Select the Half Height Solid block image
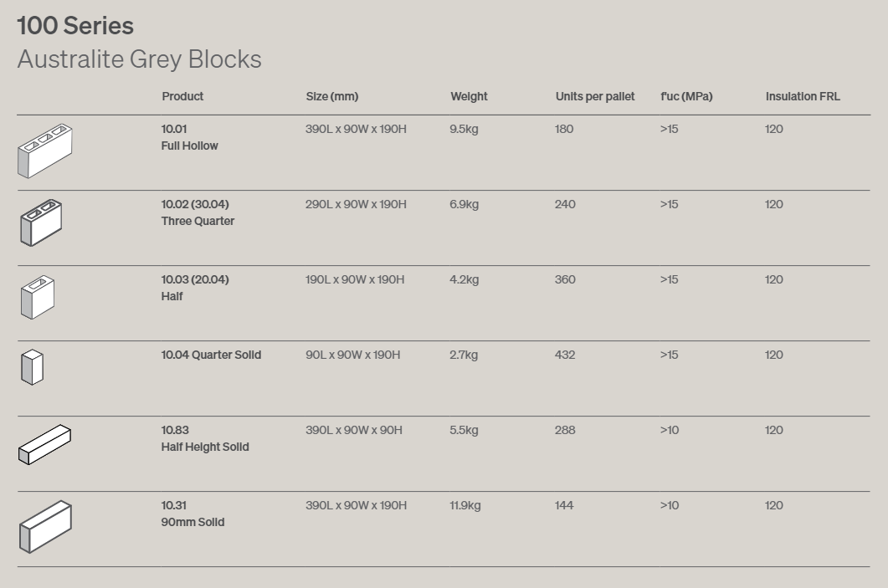 [x=44, y=445]
